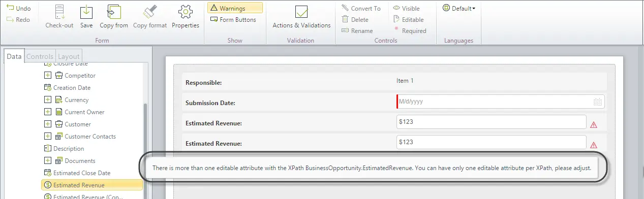Switch to the Controls tab
Screen dimensions: 644x199
pos(40,56)
